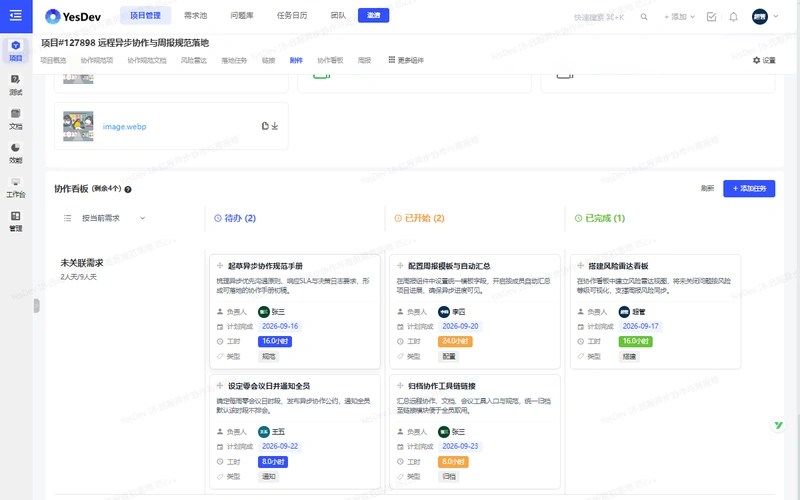The width and height of the screenshot is (800, 500).
Task: Click the 已开始 (2) column header
Action: pos(419,218)
